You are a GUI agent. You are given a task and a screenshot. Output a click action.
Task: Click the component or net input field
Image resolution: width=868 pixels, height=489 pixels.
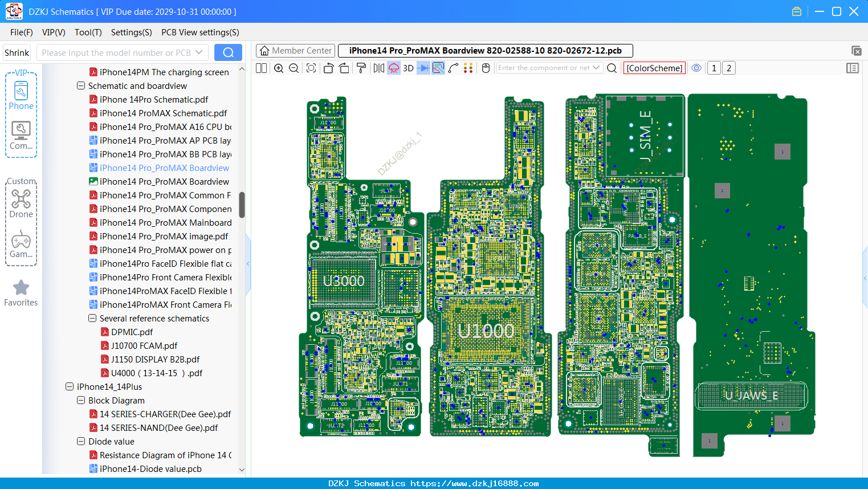tap(545, 68)
